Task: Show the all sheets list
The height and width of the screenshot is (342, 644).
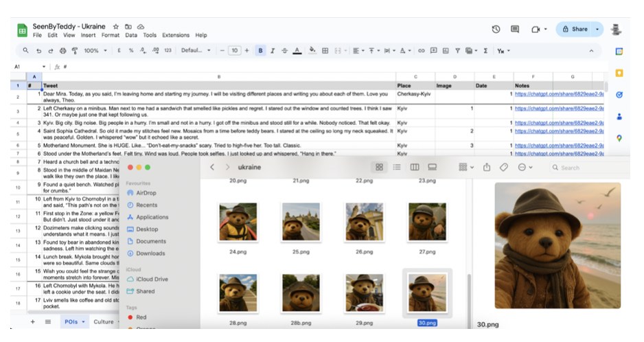Action: 48,321
